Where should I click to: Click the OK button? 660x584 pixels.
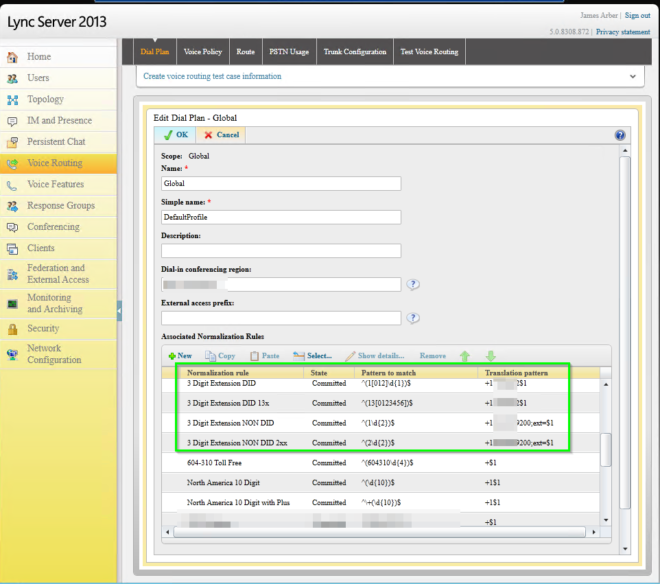tap(175, 135)
